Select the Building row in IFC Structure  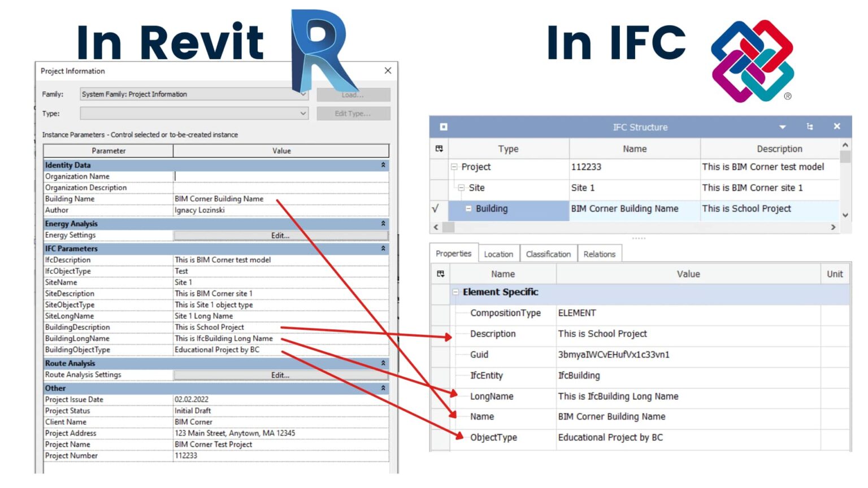pos(635,209)
